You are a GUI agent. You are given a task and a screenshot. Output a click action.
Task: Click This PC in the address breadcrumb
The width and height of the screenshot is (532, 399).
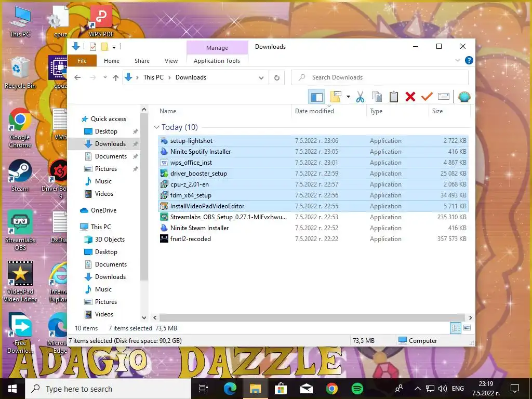[153, 77]
